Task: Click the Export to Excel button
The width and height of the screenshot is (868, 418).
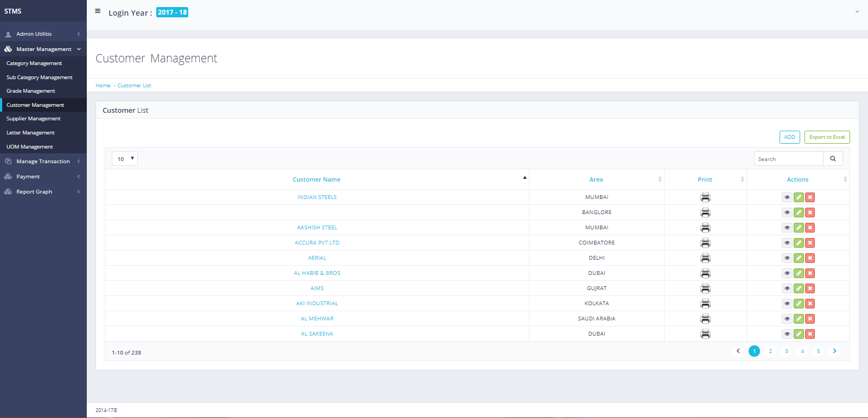Action: 827,137
